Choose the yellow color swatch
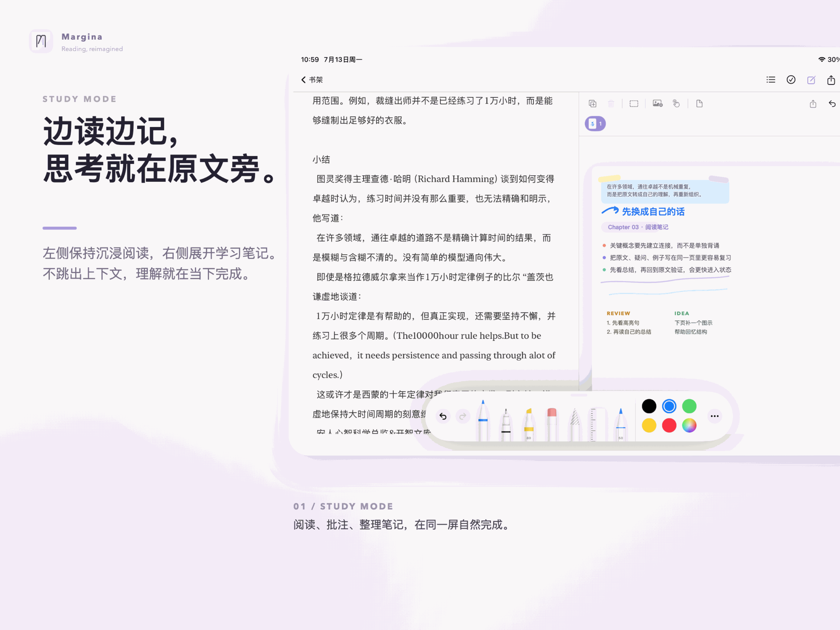 [x=649, y=425]
